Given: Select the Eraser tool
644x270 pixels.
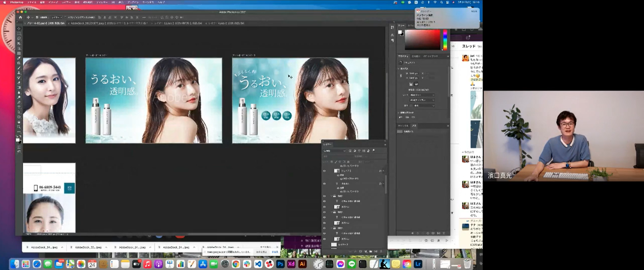Looking at the screenshot, I should 19,83.
